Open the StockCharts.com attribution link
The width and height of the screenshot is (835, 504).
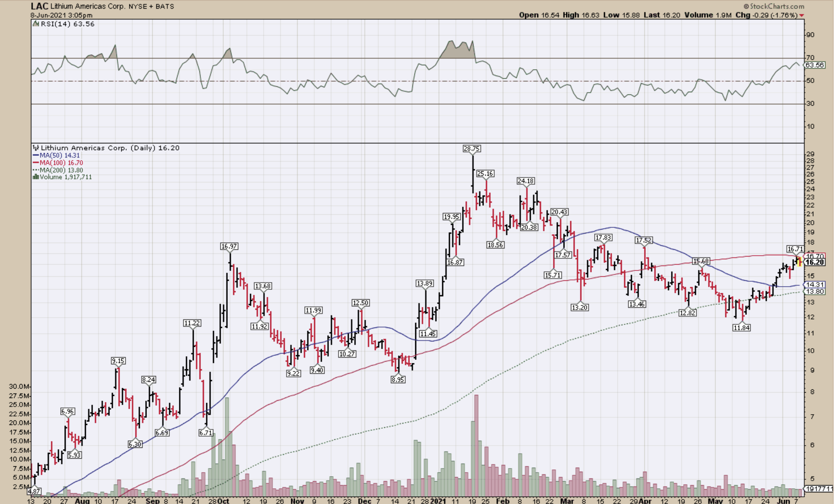point(773,6)
